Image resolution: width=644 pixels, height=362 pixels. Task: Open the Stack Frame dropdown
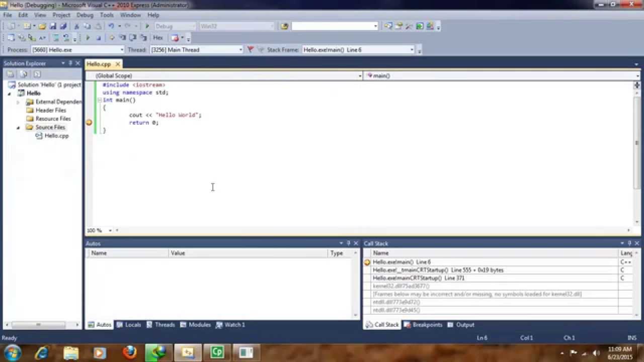412,50
